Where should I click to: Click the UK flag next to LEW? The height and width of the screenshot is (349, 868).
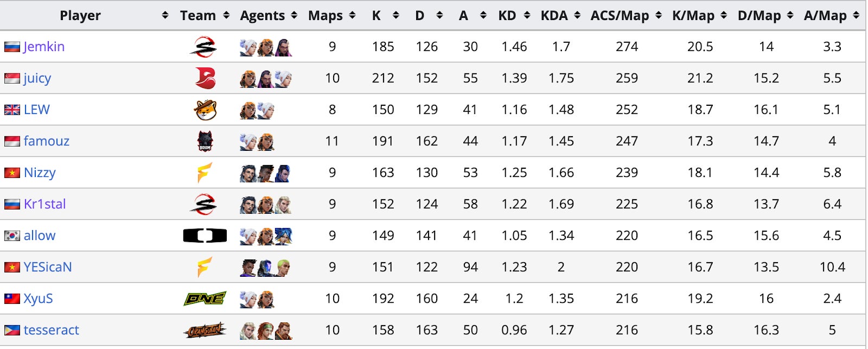tap(12, 110)
